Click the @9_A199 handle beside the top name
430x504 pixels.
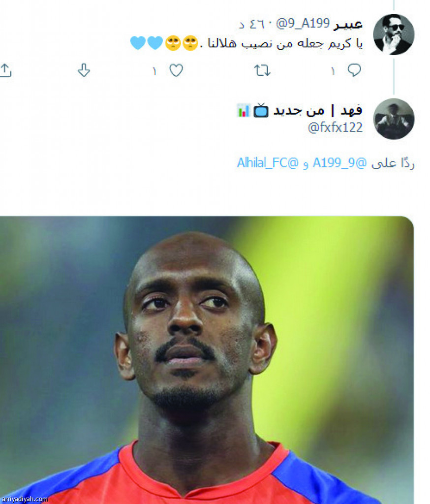[x=303, y=24]
